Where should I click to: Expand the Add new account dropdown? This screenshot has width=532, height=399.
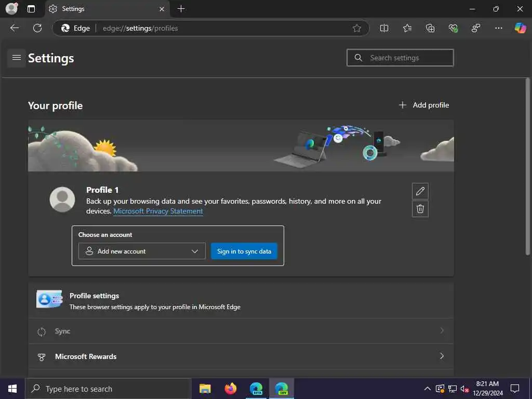(142, 251)
